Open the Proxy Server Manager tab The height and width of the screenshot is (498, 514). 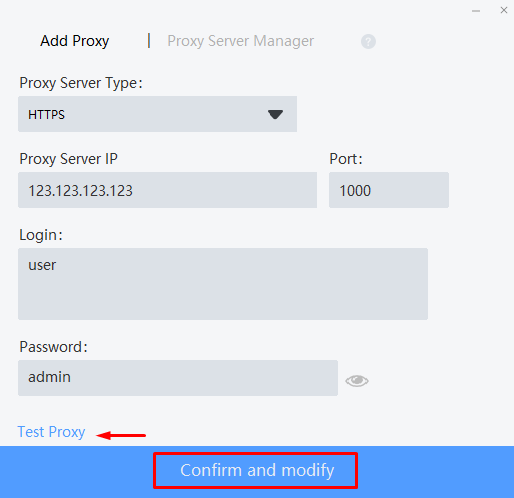(240, 41)
